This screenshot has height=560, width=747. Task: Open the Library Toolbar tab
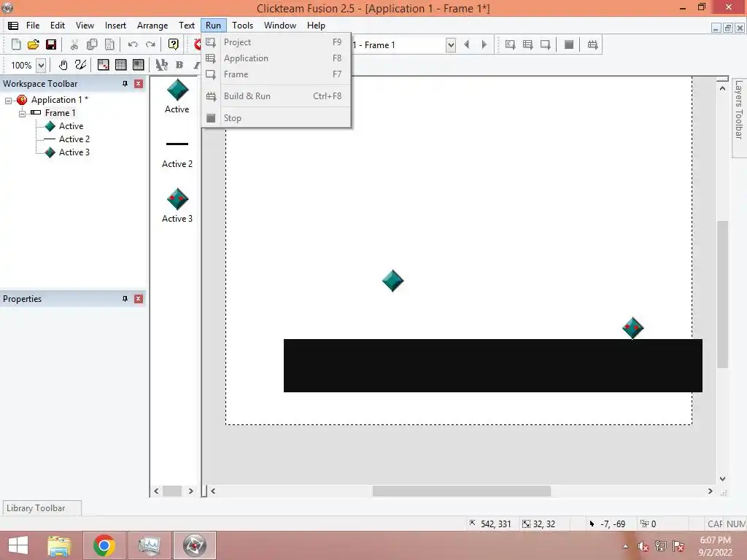point(42,508)
